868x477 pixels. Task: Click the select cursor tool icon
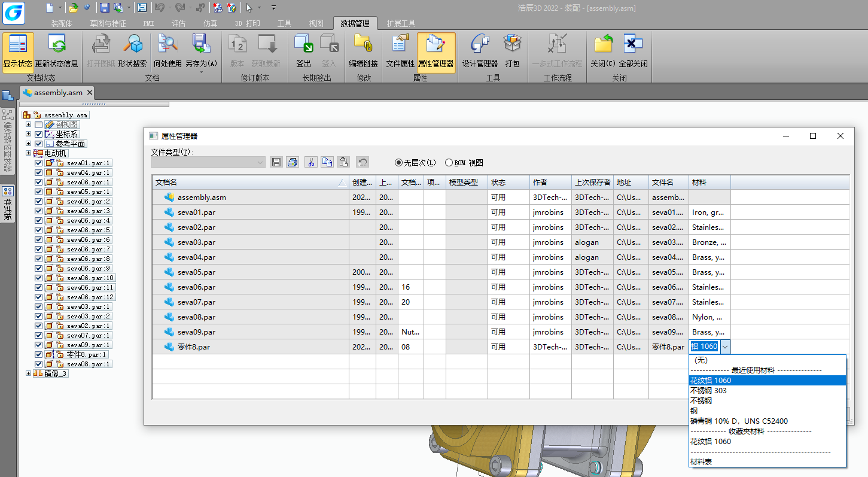(x=249, y=8)
